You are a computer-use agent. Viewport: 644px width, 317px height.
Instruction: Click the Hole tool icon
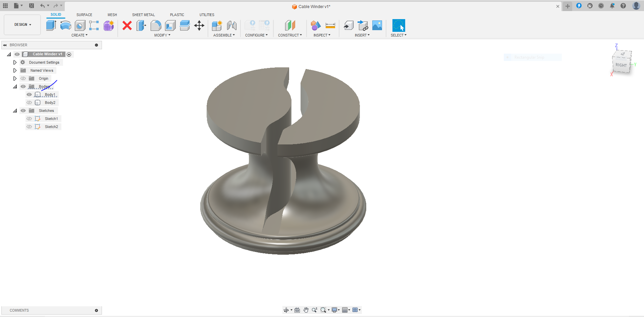[x=80, y=25]
